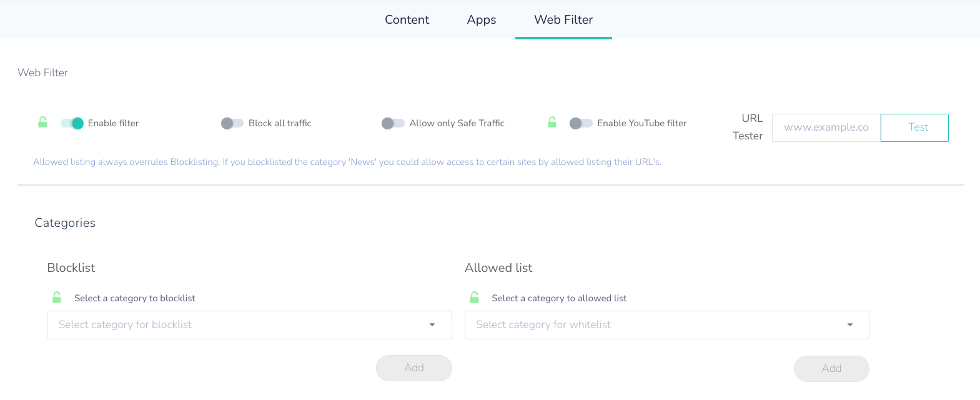Click the lock icon beside blocklist category label
Viewport: 980px width, 400px height.
point(57,297)
